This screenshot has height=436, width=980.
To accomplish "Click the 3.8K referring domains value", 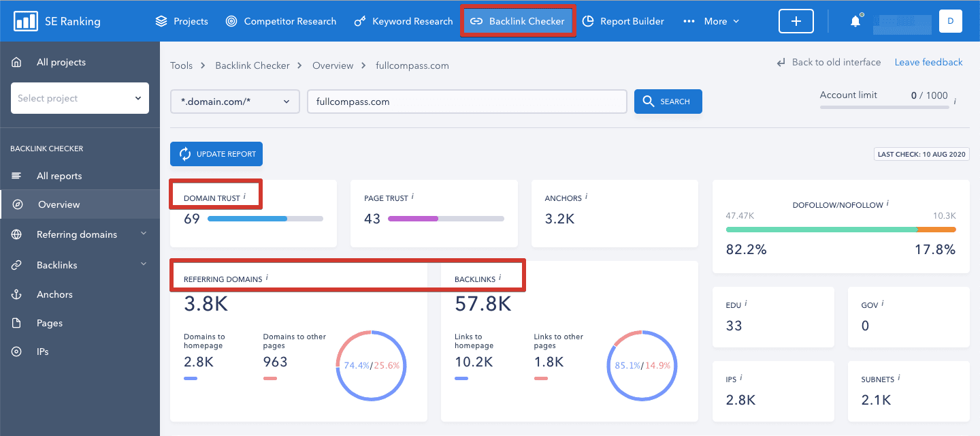I will pyautogui.click(x=206, y=303).
